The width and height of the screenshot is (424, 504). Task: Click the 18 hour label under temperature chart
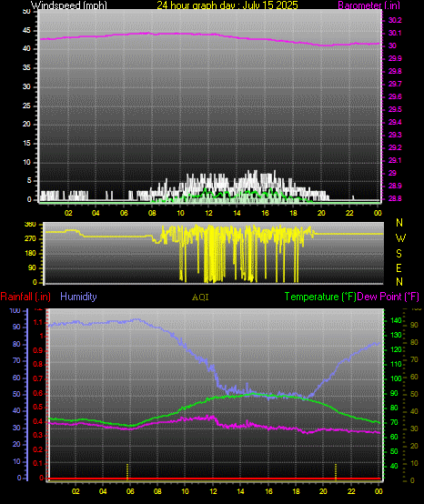click(296, 491)
